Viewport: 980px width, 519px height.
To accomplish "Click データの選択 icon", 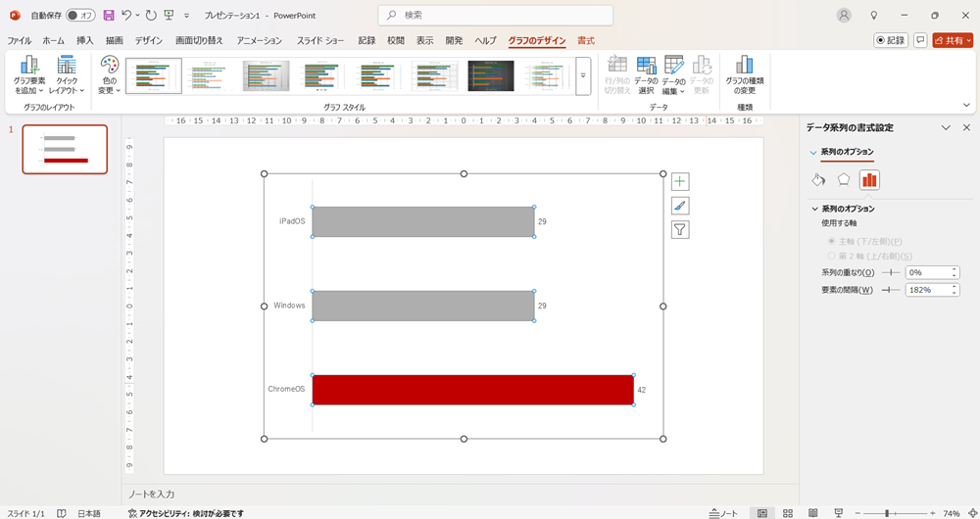I will tap(646, 75).
